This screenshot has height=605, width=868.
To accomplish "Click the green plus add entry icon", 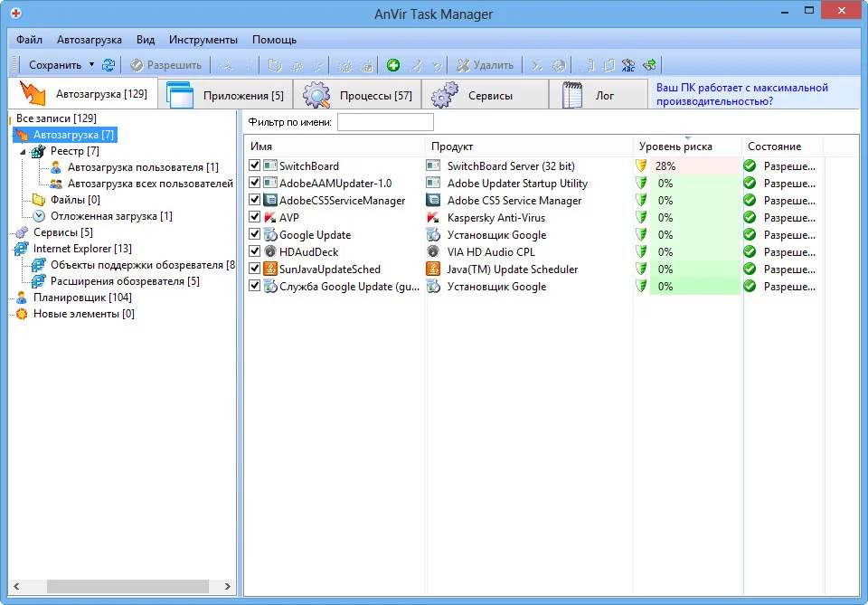I will pyautogui.click(x=393, y=65).
